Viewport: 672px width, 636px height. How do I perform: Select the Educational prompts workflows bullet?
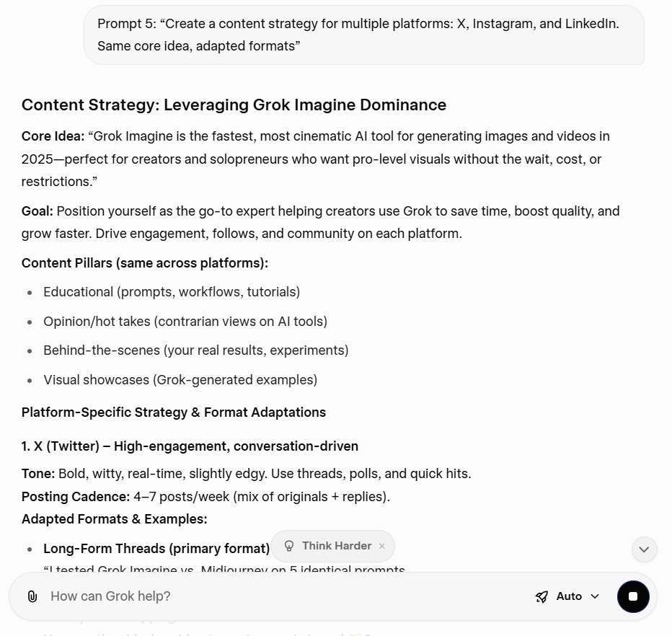[172, 291]
